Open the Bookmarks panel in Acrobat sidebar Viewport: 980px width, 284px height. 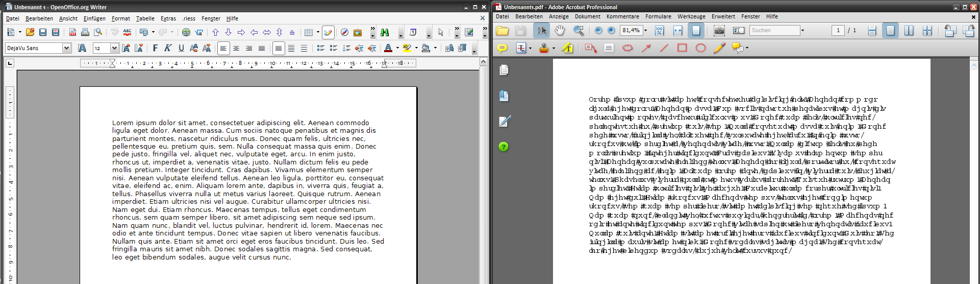click(504, 96)
